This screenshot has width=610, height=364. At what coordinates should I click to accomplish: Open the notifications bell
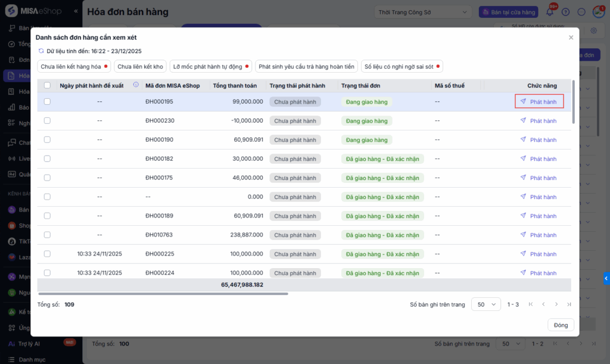click(549, 12)
